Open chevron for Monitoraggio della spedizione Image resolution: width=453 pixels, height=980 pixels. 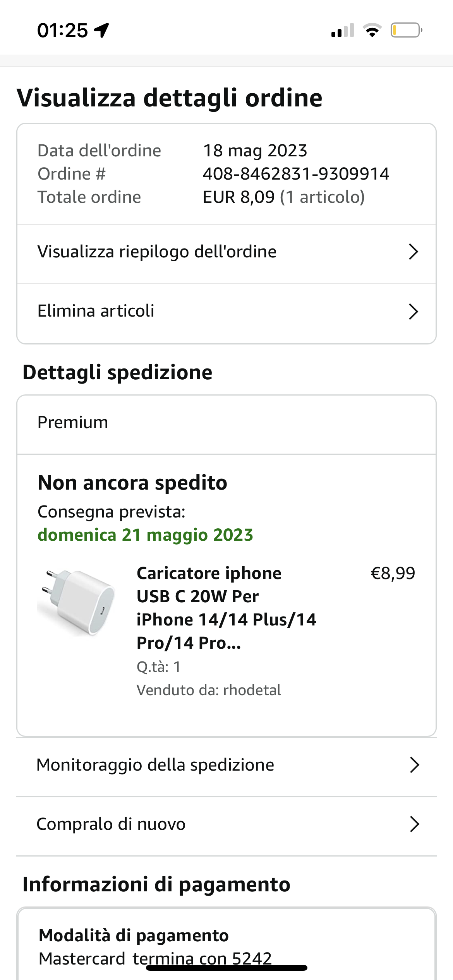point(414,765)
